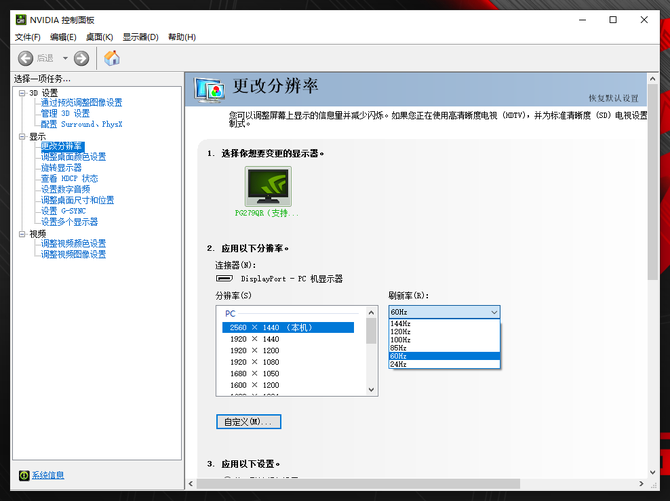This screenshot has height=501, width=670.
Task: Select 更改分辨率 tree item
Action: tap(62, 146)
